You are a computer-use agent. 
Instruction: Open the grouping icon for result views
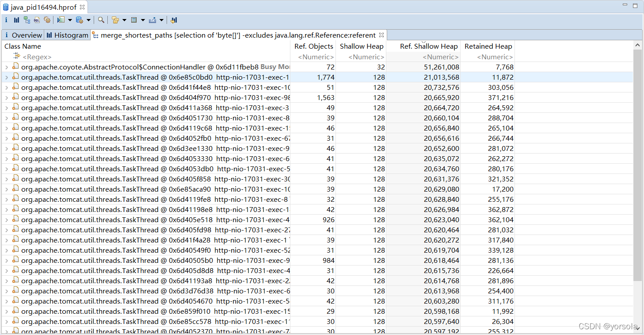click(x=116, y=20)
